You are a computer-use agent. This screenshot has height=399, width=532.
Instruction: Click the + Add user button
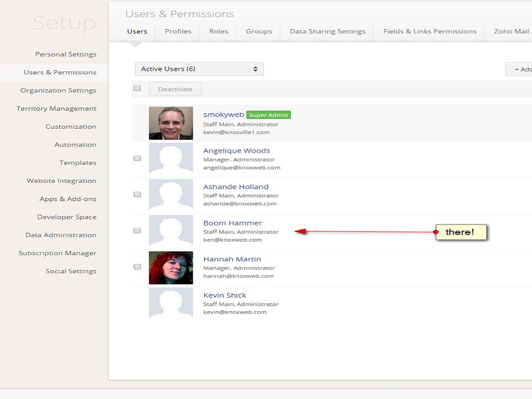pos(519,69)
